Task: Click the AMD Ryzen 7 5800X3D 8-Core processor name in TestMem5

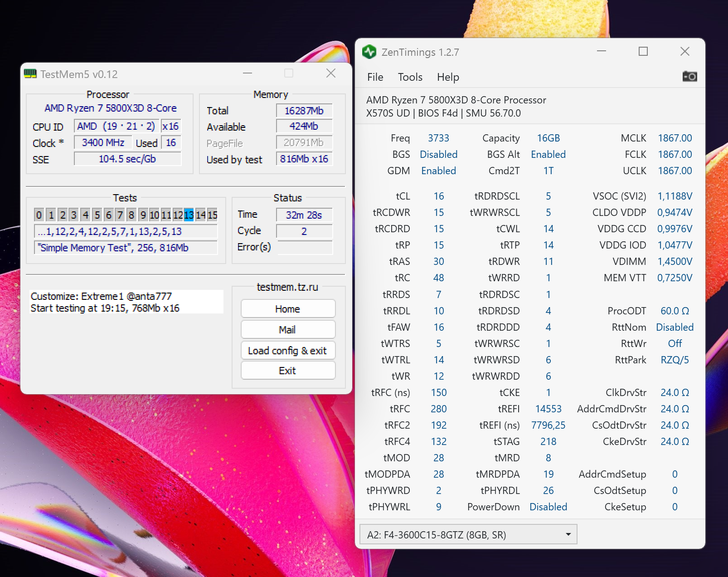Action: (x=111, y=108)
